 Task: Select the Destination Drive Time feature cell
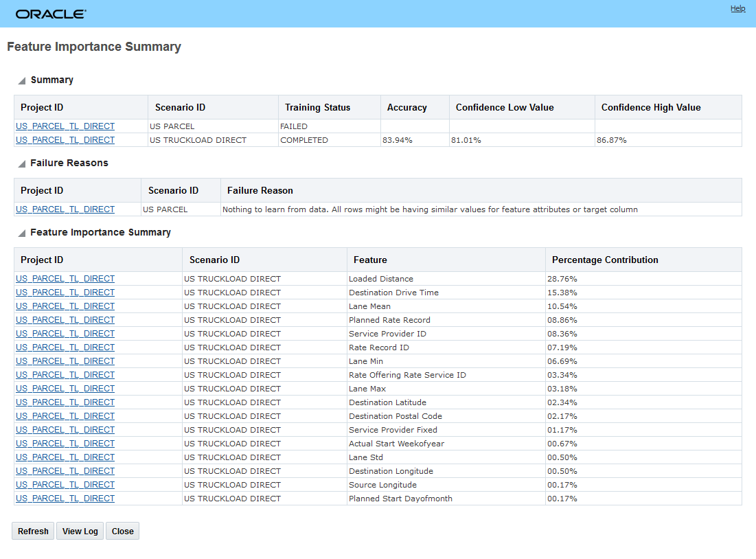pos(393,293)
